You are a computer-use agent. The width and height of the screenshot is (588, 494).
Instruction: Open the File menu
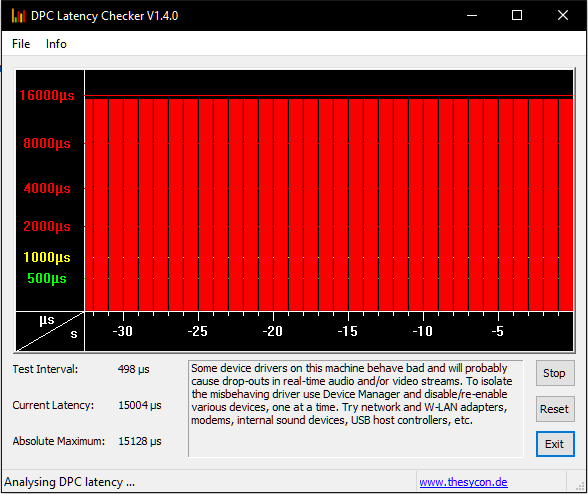(x=21, y=44)
